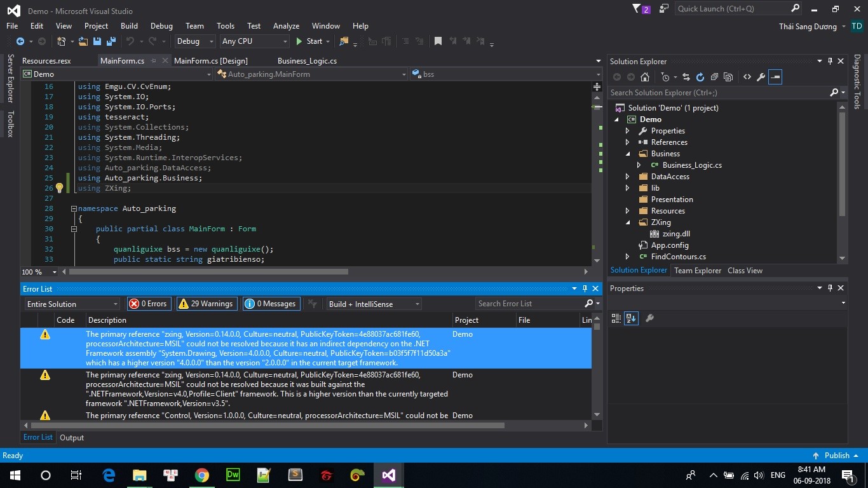Click the Save All icon

pos(111,41)
